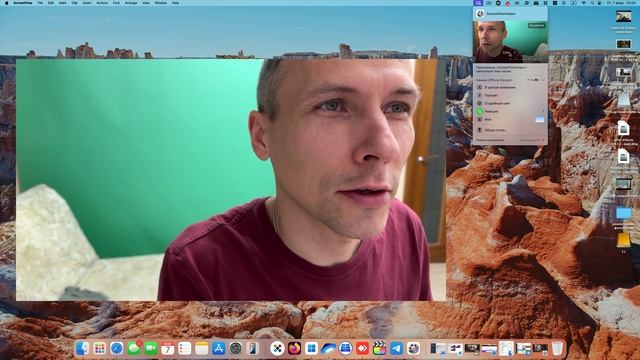Toggle the Background video effect
Viewport: 640px width, 360px height.
click(479, 119)
